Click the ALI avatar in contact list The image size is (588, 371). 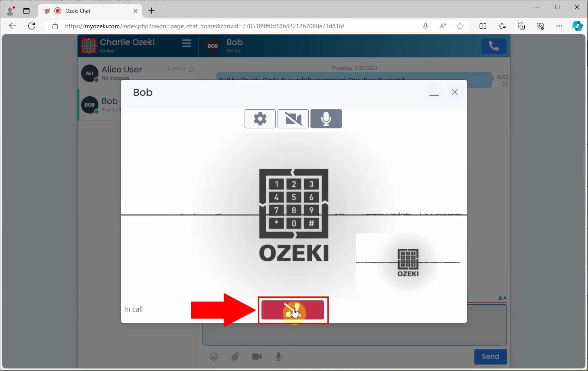(89, 74)
